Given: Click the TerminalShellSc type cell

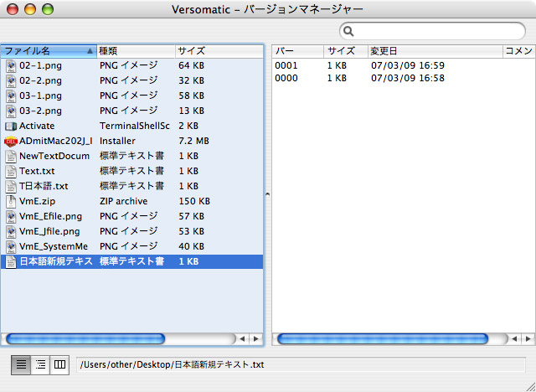Looking at the screenshot, I should pyautogui.click(x=135, y=126).
